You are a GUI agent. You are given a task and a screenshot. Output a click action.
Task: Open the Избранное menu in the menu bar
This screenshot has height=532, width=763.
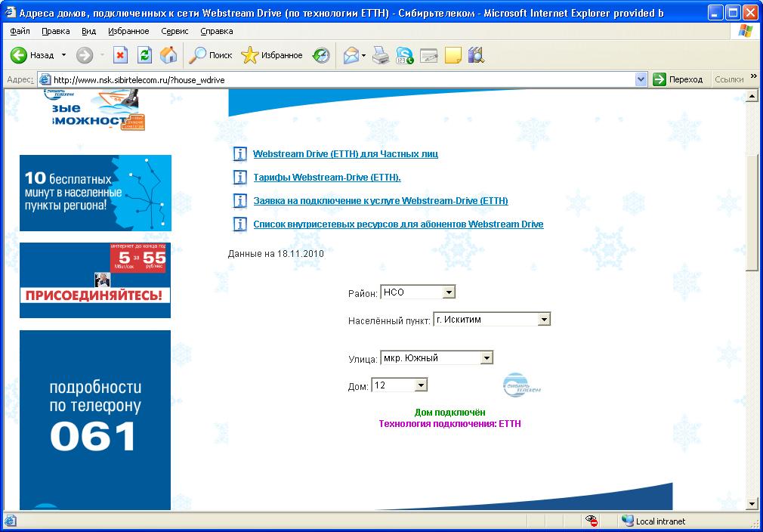coord(128,31)
